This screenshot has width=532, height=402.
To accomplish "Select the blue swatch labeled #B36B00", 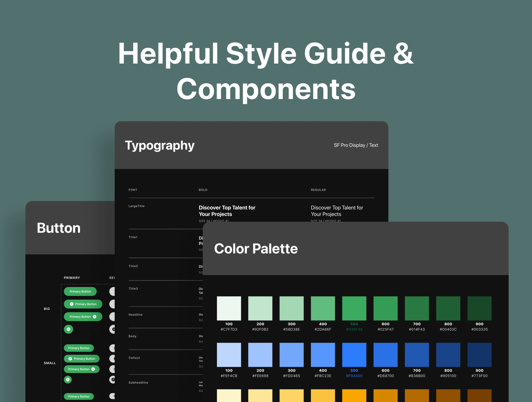I will (x=417, y=355).
